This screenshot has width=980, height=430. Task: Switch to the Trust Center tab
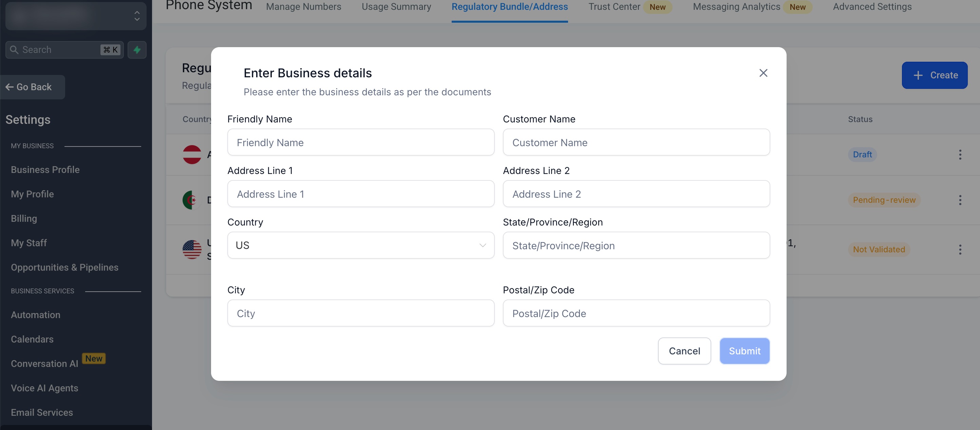click(x=614, y=7)
